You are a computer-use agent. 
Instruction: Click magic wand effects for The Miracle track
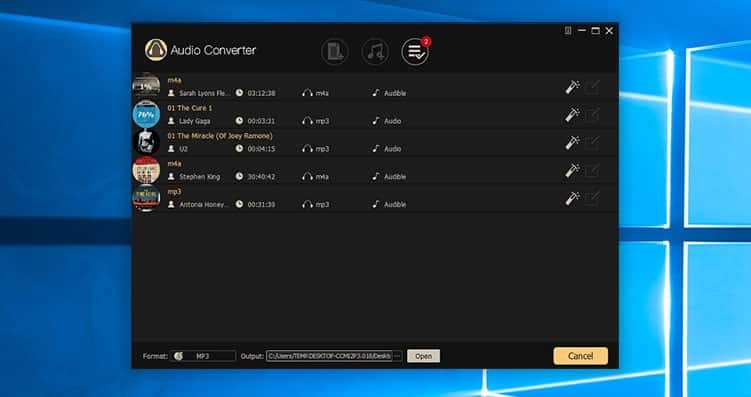pyautogui.click(x=572, y=142)
